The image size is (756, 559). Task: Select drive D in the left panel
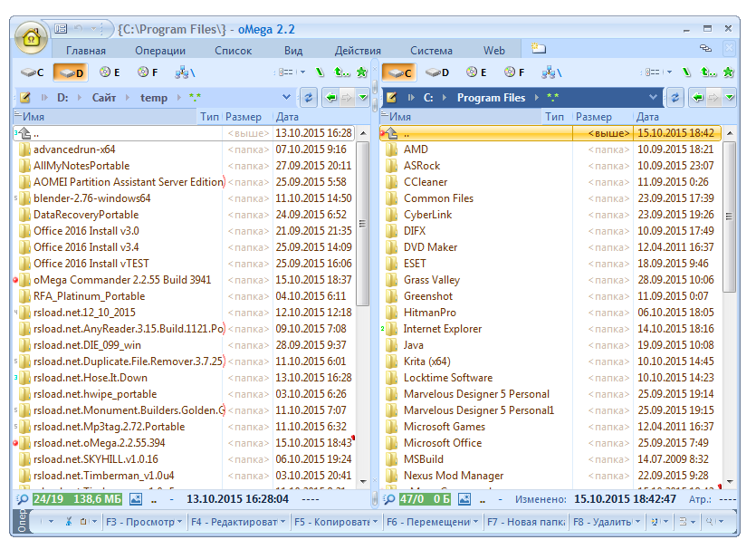(72, 72)
